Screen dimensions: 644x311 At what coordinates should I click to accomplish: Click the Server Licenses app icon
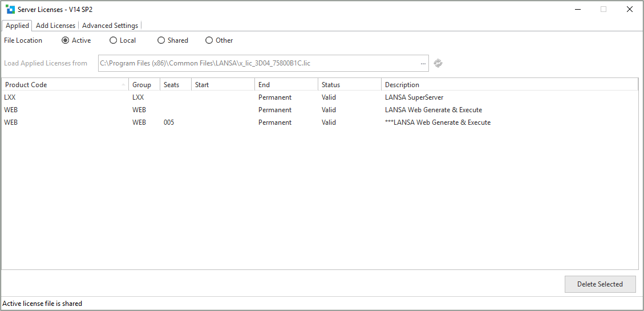point(10,9)
